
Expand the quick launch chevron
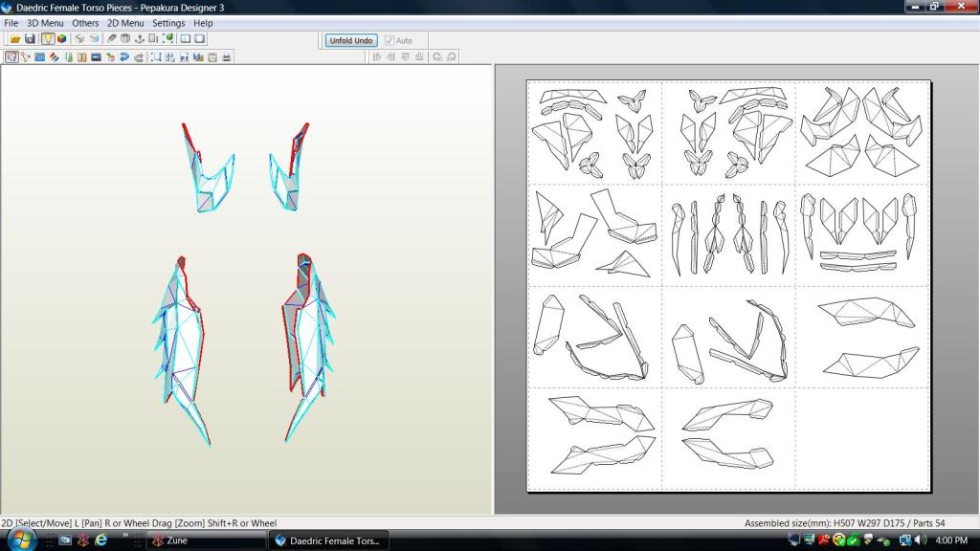[x=125, y=536]
